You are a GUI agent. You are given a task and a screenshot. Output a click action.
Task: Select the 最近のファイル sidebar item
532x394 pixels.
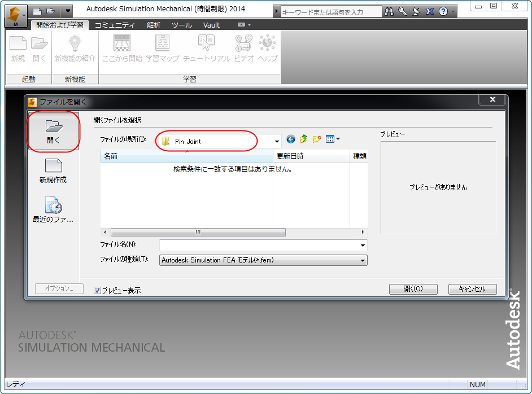[x=53, y=210]
